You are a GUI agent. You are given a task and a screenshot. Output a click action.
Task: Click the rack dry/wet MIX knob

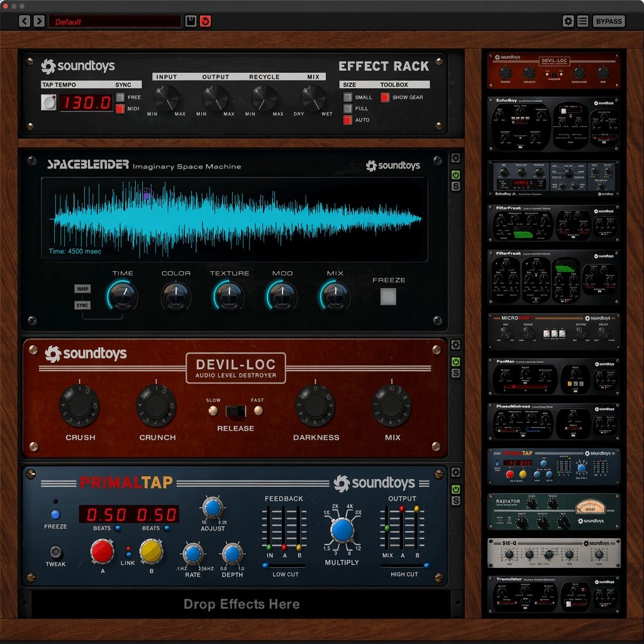(313, 99)
